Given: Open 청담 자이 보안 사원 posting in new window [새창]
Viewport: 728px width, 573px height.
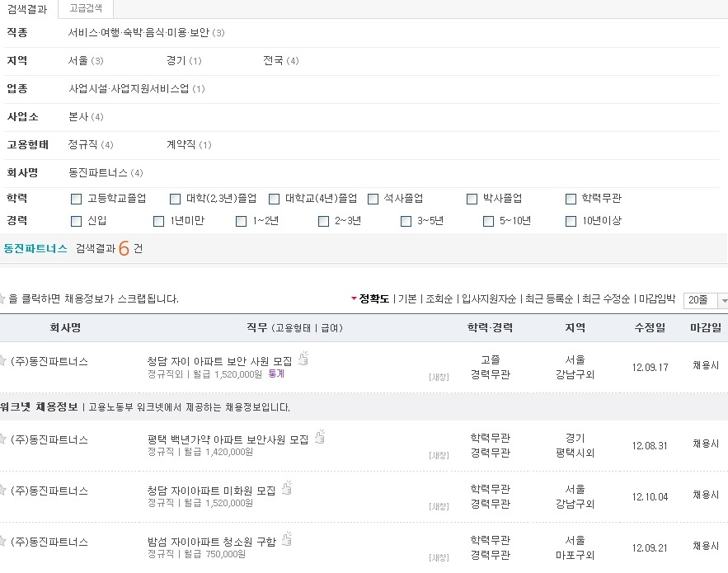Looking at the screenshot, I should point(439,377).
